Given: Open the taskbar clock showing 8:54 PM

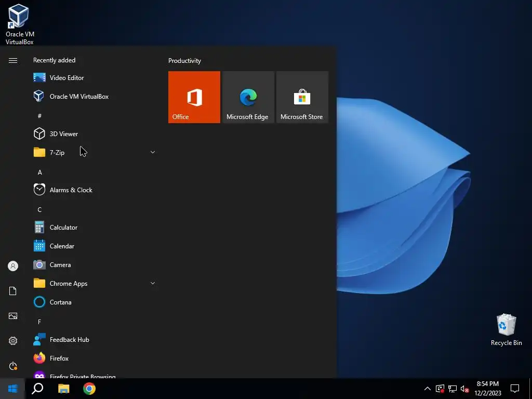Looking at the screenshot, I should (487, 389).
